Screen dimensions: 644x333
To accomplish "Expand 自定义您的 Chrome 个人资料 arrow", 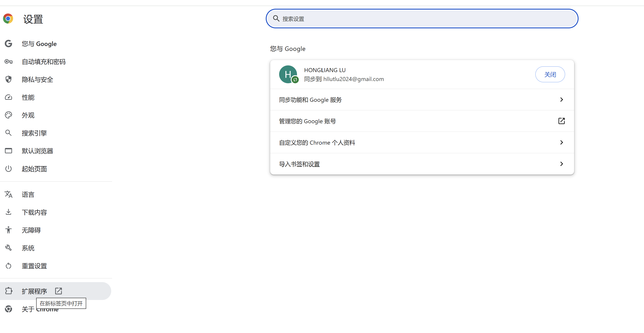I will tap(561, 142).
